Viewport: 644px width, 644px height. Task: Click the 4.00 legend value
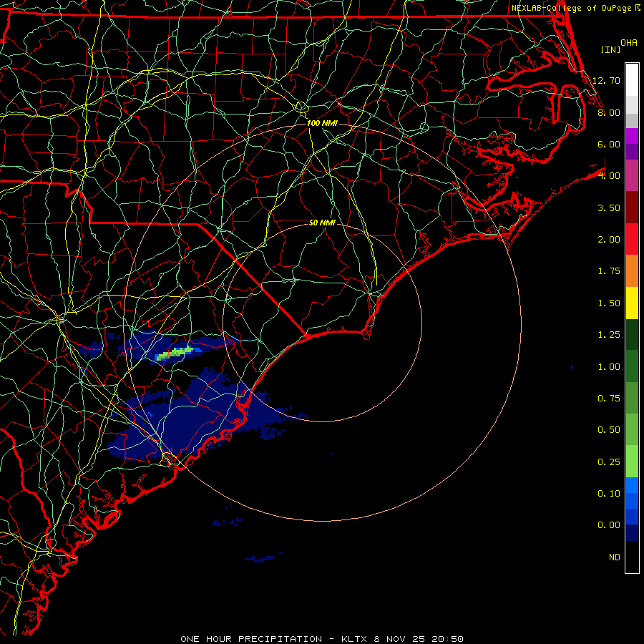point(609,176)
